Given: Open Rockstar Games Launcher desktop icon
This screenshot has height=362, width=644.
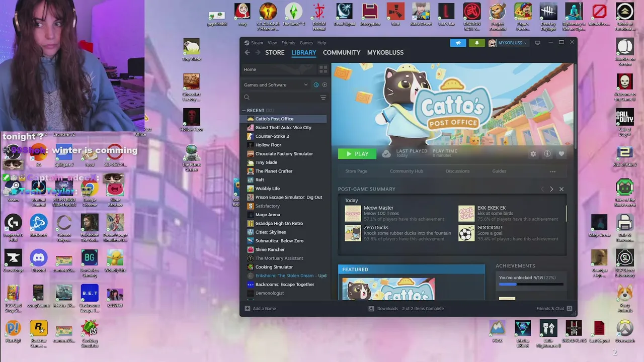Looking at the screenshot, I should 38,333.
